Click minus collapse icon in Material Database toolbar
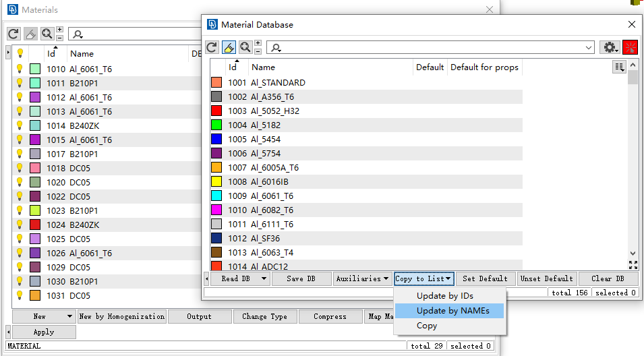Image resolution: width=644 pixels, height=356 pixels. click(258, 51)
